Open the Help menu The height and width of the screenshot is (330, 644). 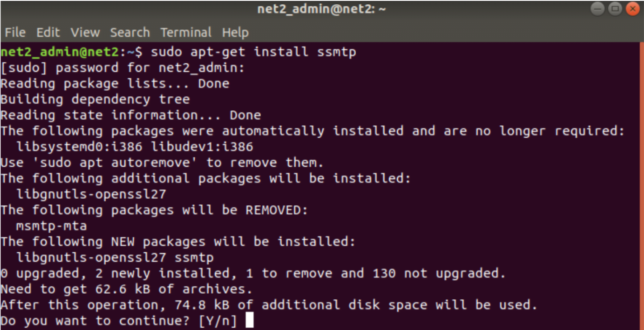coord(235,32)
